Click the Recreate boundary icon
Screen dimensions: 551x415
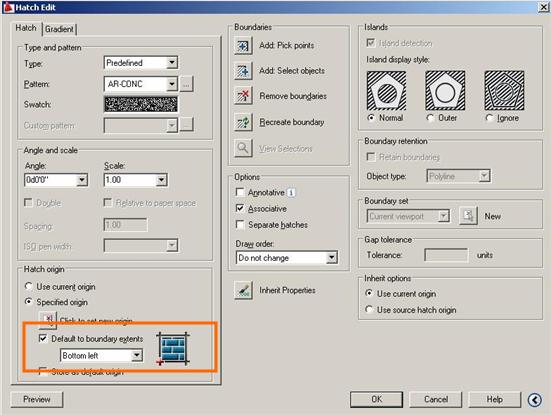tap(243, 122)
